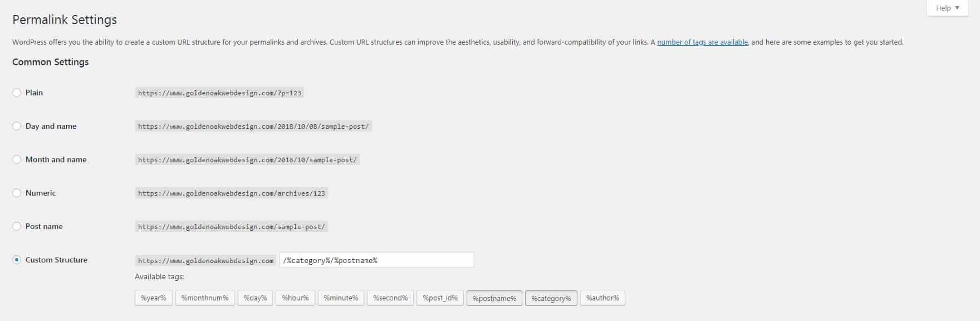The image size is (980, 321).
Task: Insert the %author% tag
Action: click(602, 298)
